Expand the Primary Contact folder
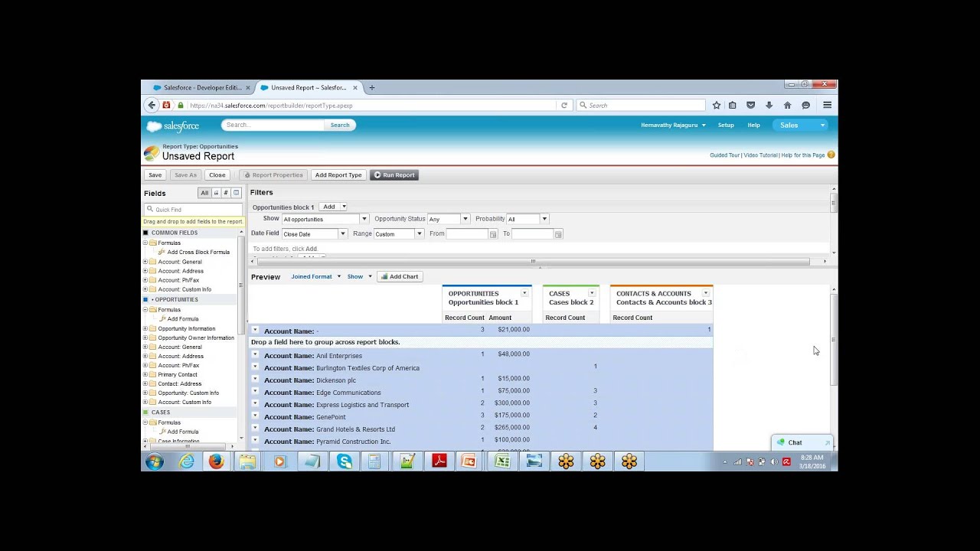 click(x=145, y=375)
